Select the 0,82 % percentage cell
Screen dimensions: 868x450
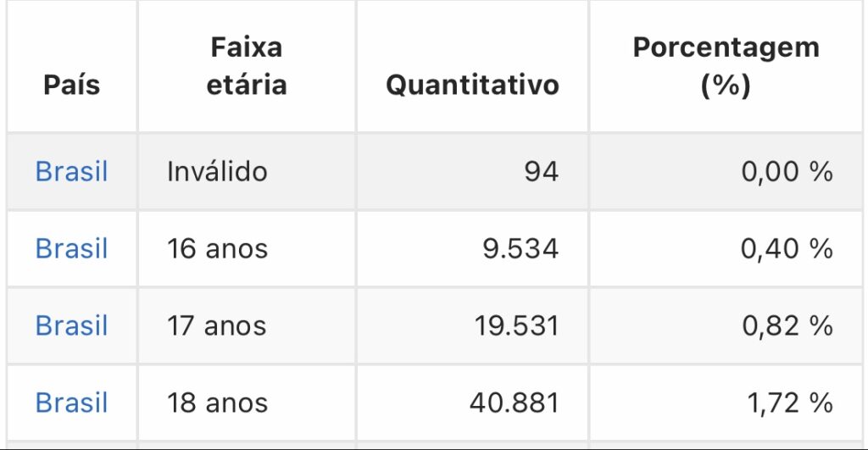[726, 325]
